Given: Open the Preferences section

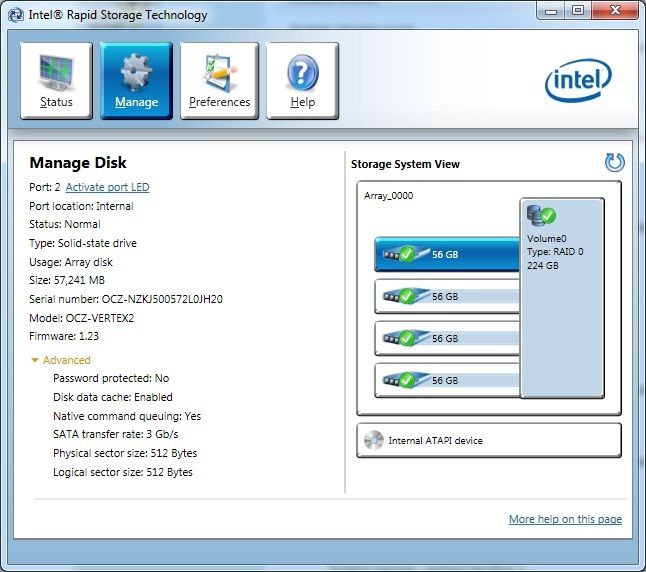Looking at the screenshot, I should pyautogui.click(x=219, y=81).
